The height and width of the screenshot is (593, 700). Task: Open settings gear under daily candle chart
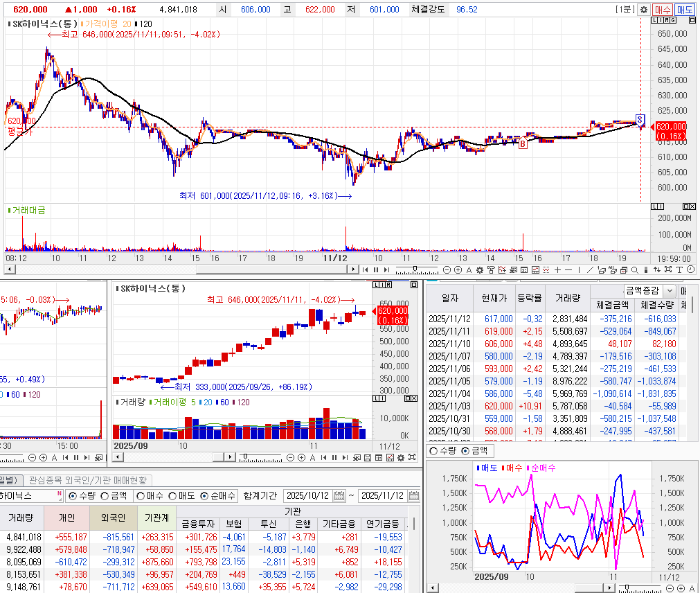[400, 457]
